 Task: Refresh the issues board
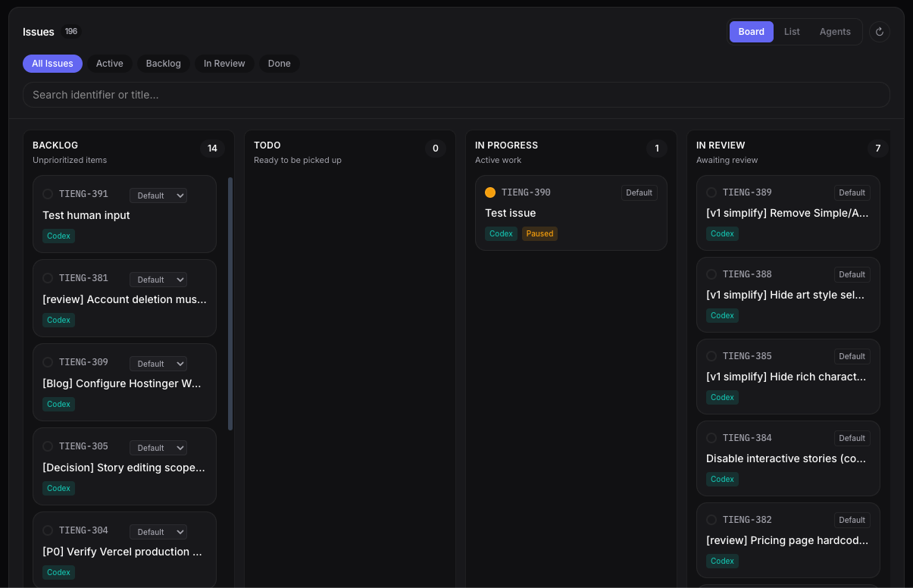pos(879,31)
